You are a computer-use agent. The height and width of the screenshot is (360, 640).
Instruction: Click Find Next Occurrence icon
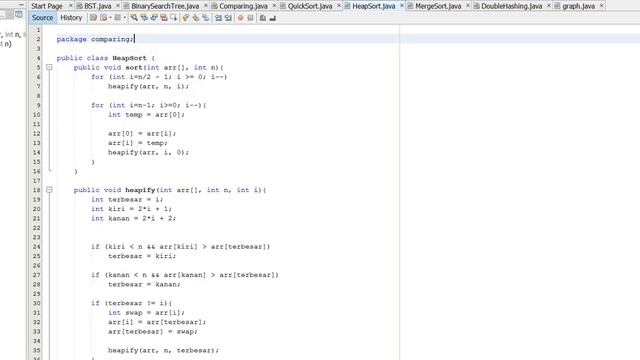point(154,18)
